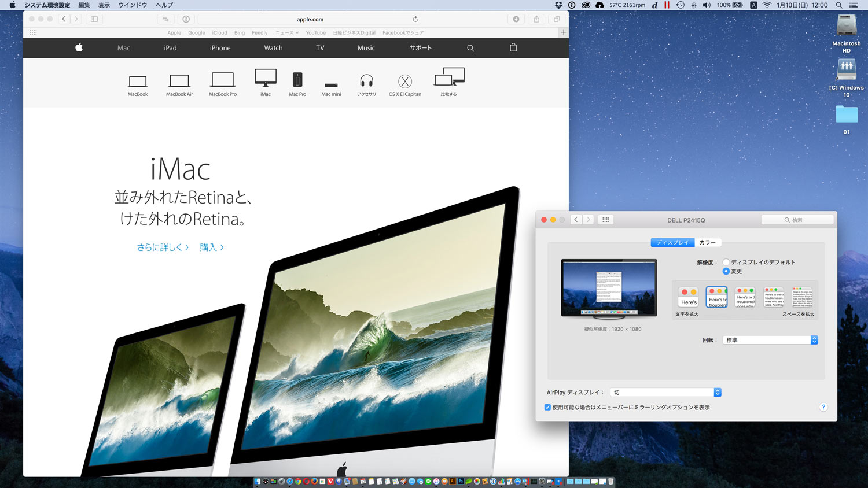
Task: Click the さらに詳しく link
Action: [163, 247]
